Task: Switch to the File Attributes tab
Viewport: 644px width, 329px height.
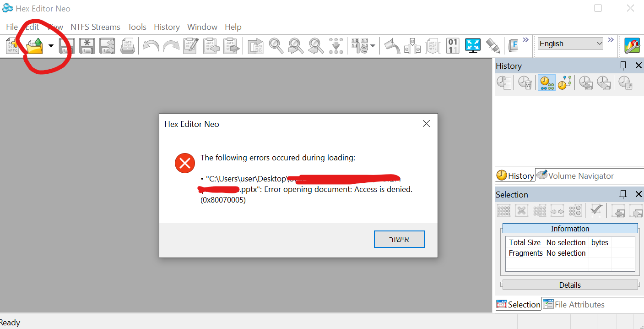Action: 574,304
